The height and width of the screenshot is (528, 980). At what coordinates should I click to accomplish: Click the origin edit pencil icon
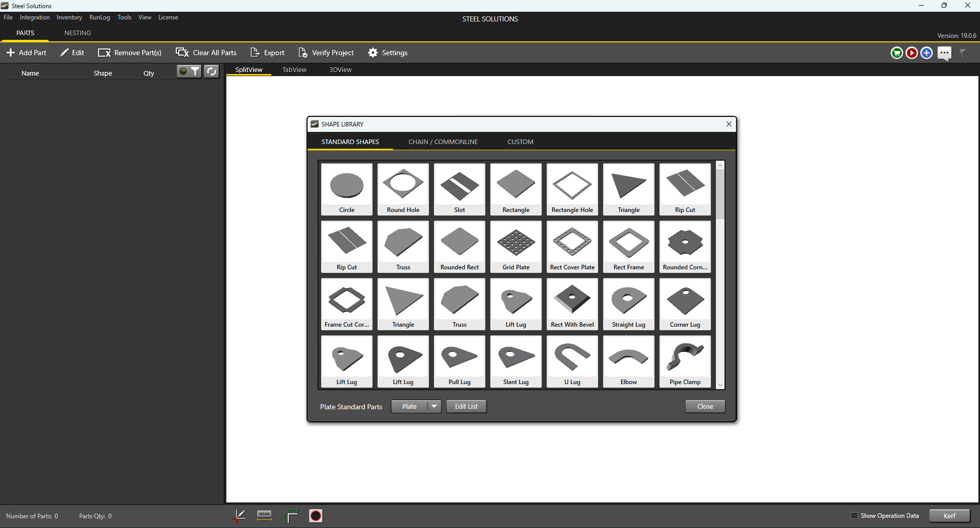pyautogui.click(x=239, y=516)
